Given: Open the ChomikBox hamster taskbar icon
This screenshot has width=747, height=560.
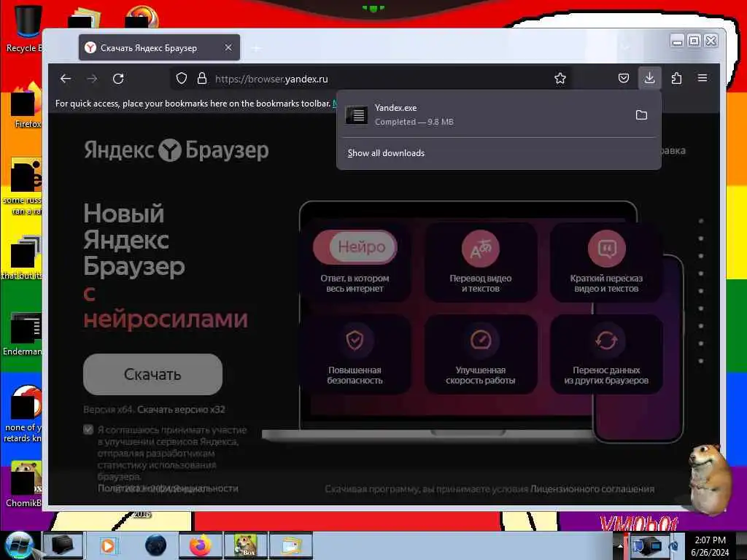Looking at the screenshot, I should tap(246, 545).
